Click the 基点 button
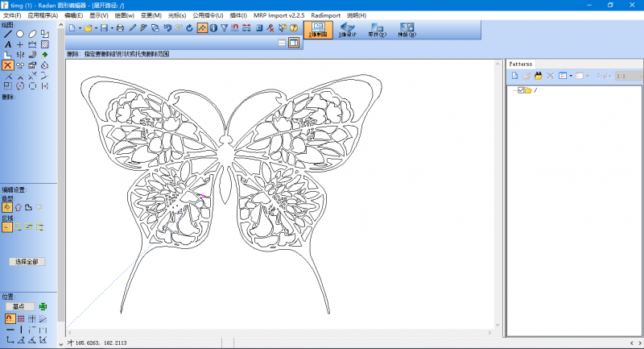This screenshot has width=644, height=349. [19, 306]
